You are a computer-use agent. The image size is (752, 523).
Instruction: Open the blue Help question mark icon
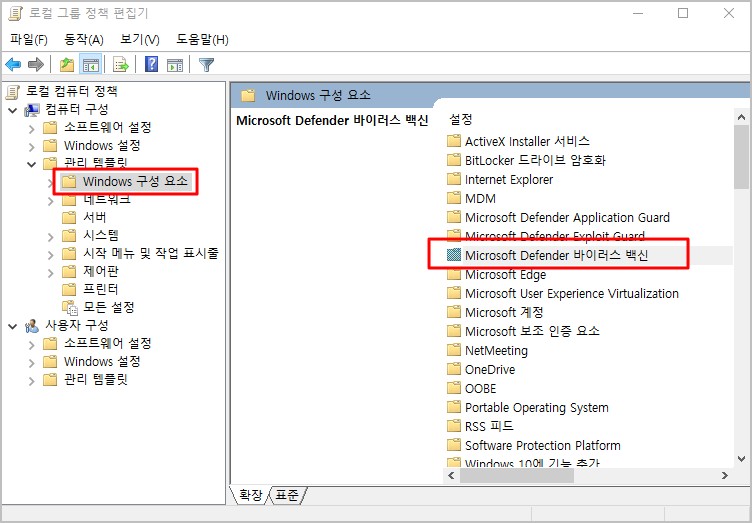tap(152, 64)
